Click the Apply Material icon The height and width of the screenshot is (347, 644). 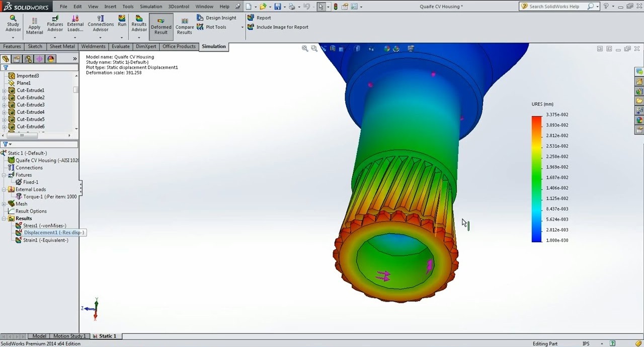34,26
